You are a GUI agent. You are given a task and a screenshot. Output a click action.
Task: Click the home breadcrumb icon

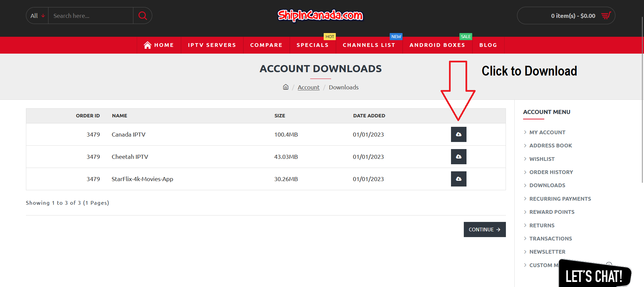[286, 87]
